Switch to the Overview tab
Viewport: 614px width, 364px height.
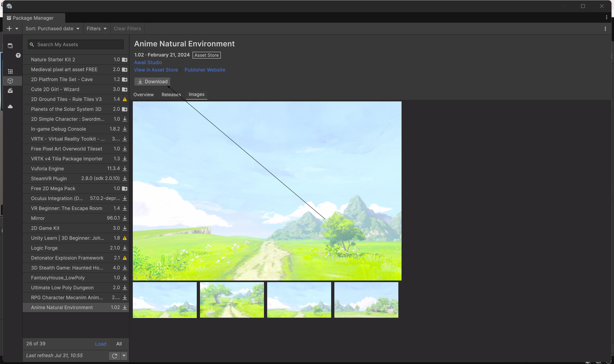pyautogui.click(x=143, y=95)
